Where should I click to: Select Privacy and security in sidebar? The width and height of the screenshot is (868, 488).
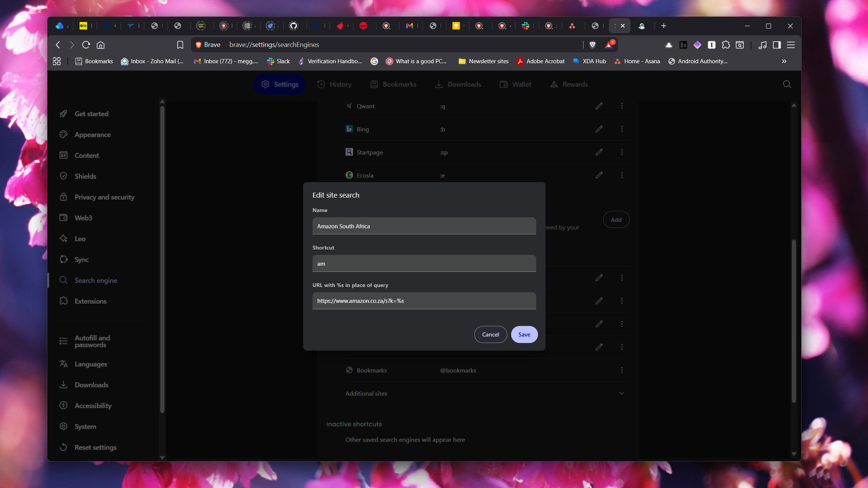[x=104, y=197]
